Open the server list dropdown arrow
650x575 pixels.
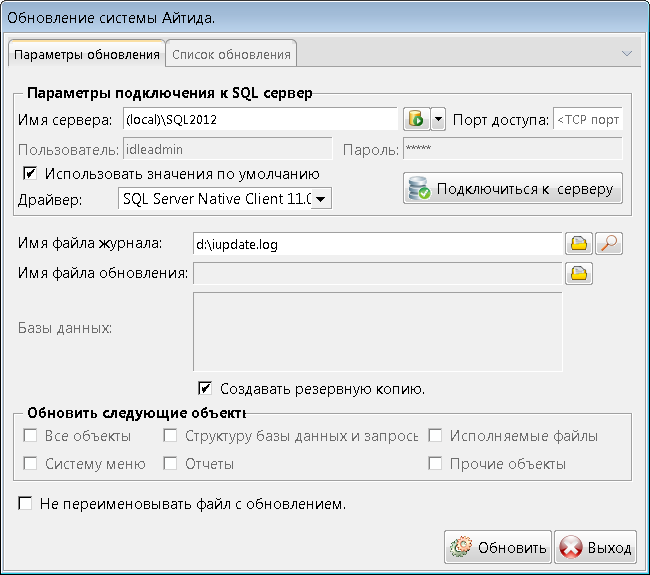438,119
